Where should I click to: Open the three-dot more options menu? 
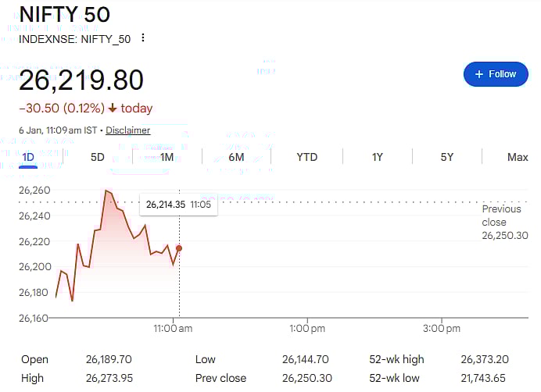point(142,38)
